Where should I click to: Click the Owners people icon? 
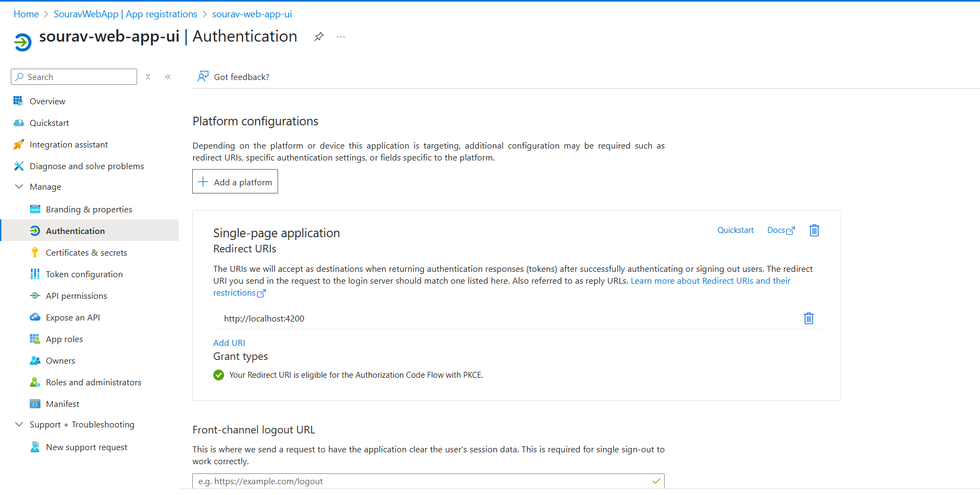(35, 360)
